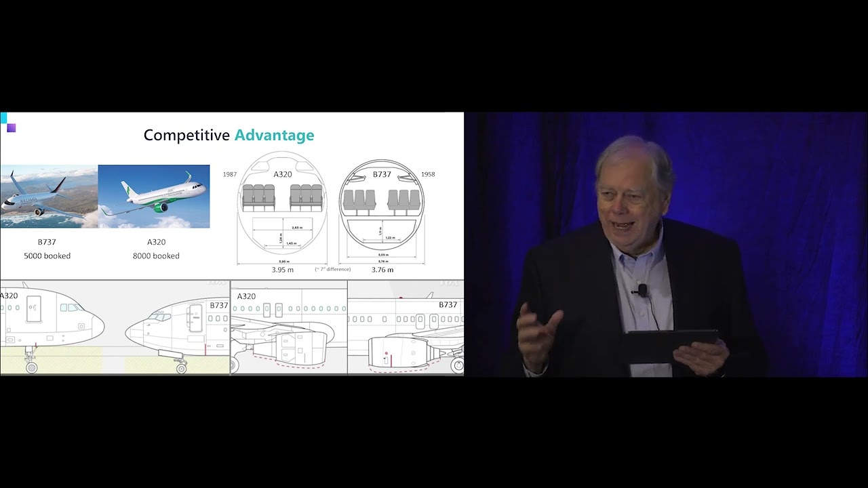Click the B737 engine clearance drawing
868x488 pixels.
coord(406,327)
